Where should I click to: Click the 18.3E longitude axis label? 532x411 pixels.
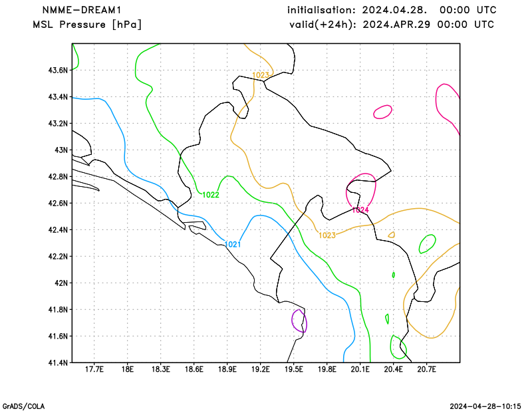(x=161, y=369)
